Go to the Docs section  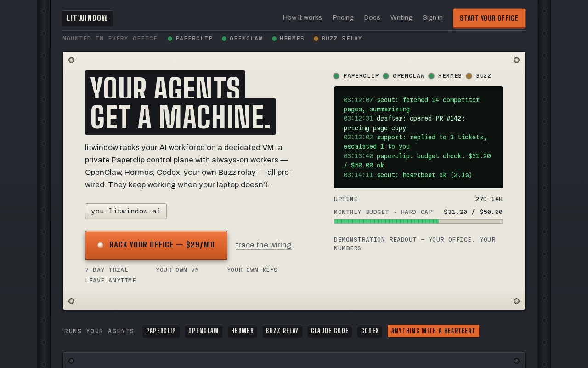372,17
